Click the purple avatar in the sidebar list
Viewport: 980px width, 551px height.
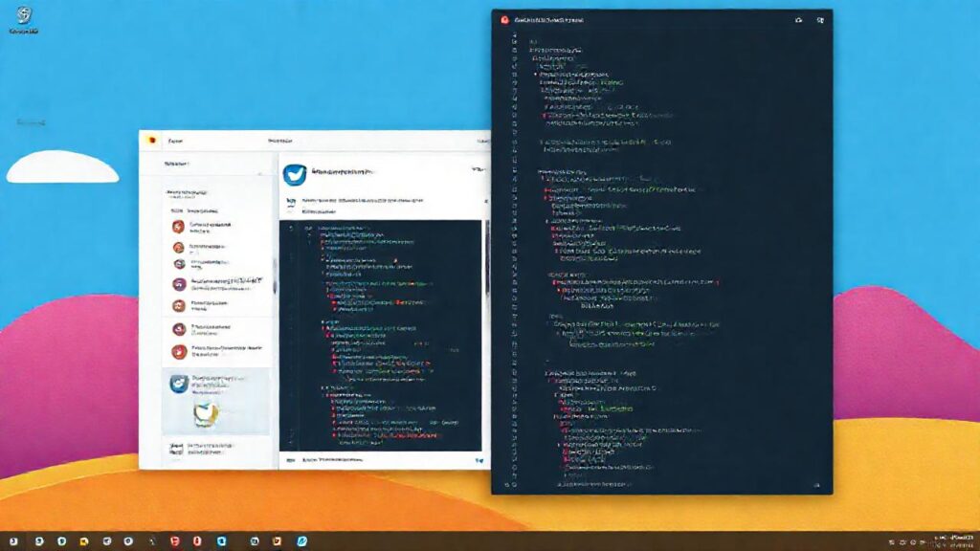pyautogui.click(x=178, y=284)
